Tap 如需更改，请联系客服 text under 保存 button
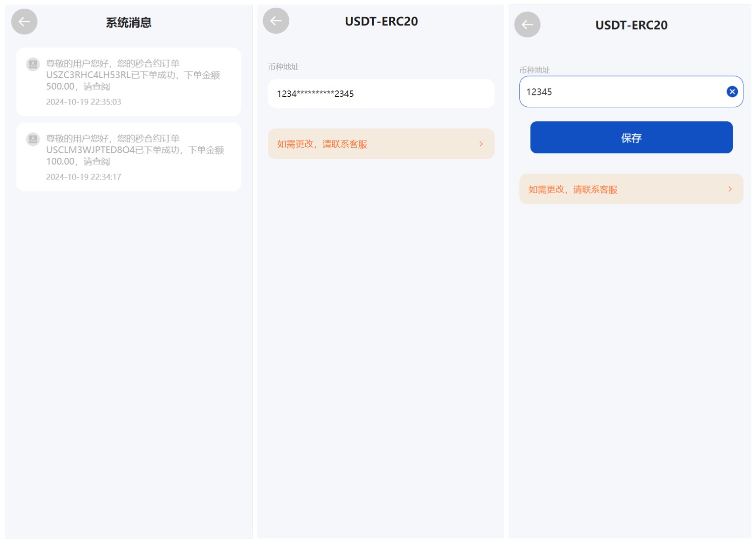This screenshot has height=543, width=756. click(573, 190)
